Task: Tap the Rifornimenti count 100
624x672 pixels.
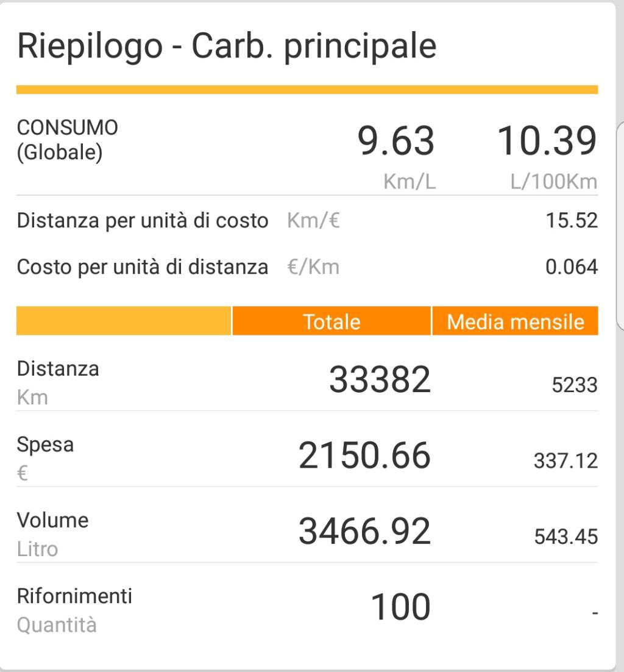Action: pos(400,607)
